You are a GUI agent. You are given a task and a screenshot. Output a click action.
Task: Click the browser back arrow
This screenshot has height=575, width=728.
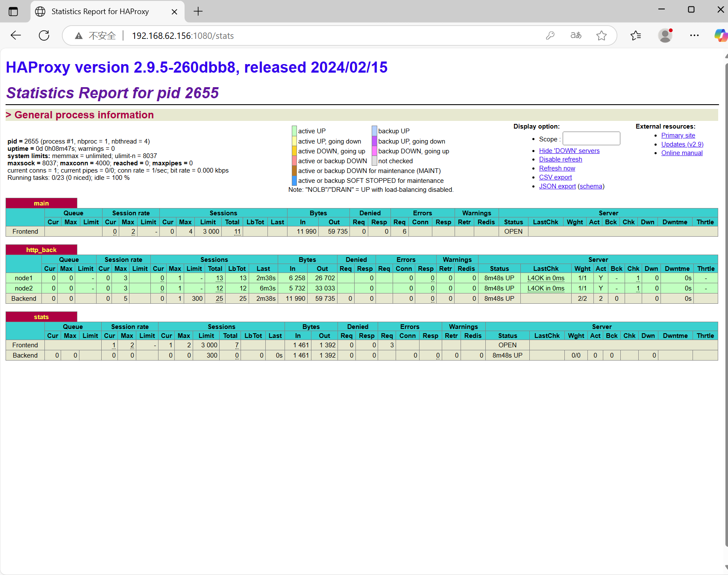click(16, 35)
